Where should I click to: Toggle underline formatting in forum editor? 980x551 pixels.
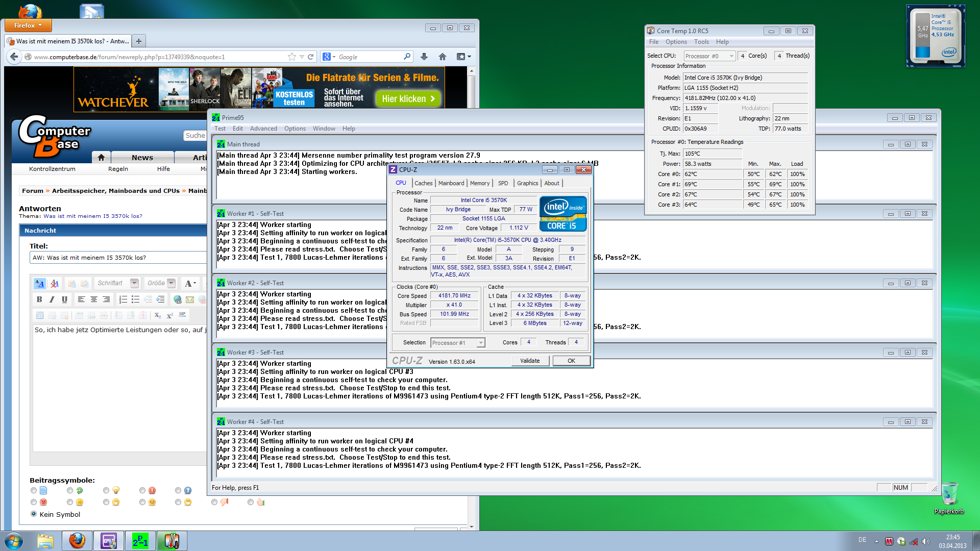tap(64, 299)
